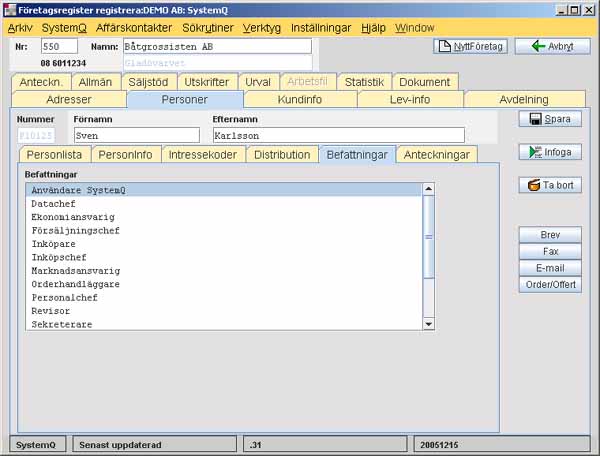The width and height of the screenshot is (600, 456).
Task: Open the Distribution sub-tab
Action: pyautogui.click(x=282, y=155)
